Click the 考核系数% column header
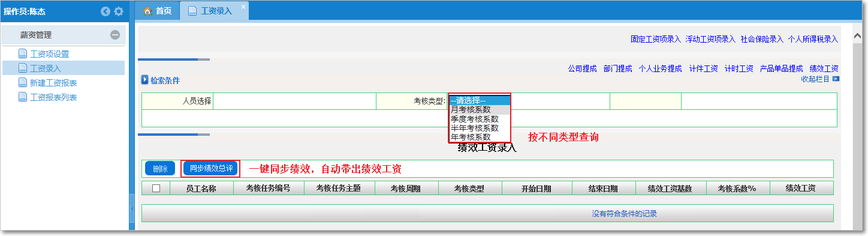This screenshot has width=868, height=236. [x=737, y=189]
